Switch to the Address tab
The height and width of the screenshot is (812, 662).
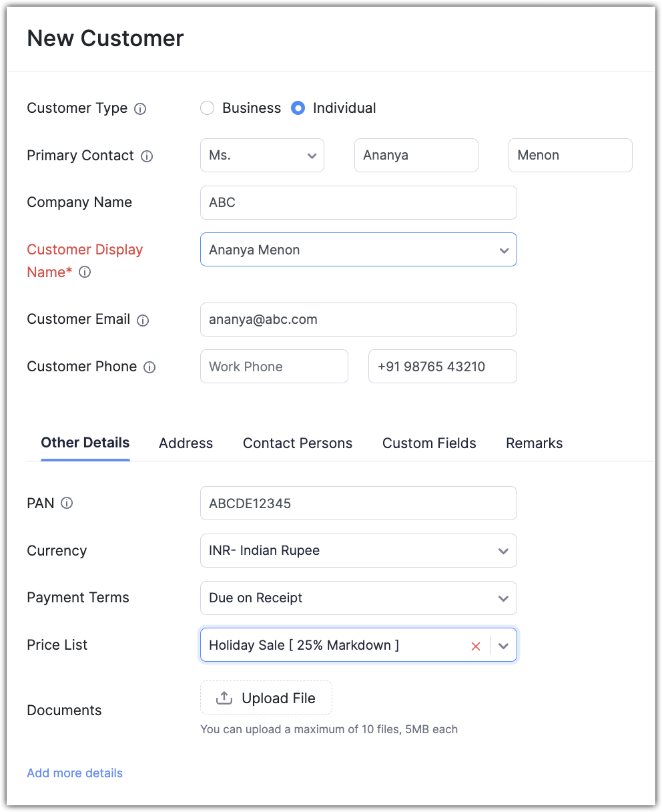(186, 443)
